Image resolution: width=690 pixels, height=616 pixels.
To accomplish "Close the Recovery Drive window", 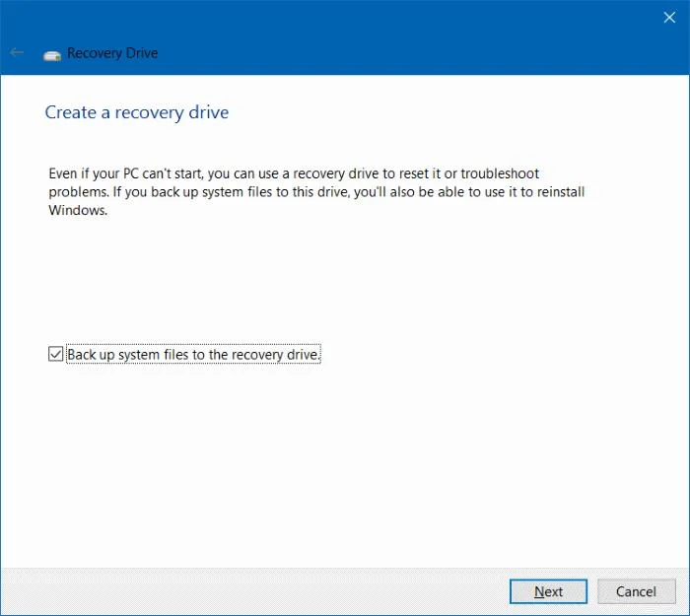I will (x=669, y=17).
